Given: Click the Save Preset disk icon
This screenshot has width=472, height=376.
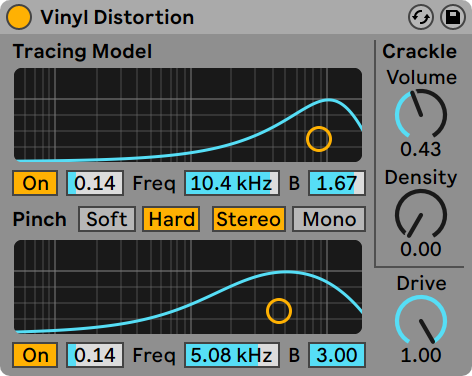Looking at the screenshot, I should click(x=453, y=17).
